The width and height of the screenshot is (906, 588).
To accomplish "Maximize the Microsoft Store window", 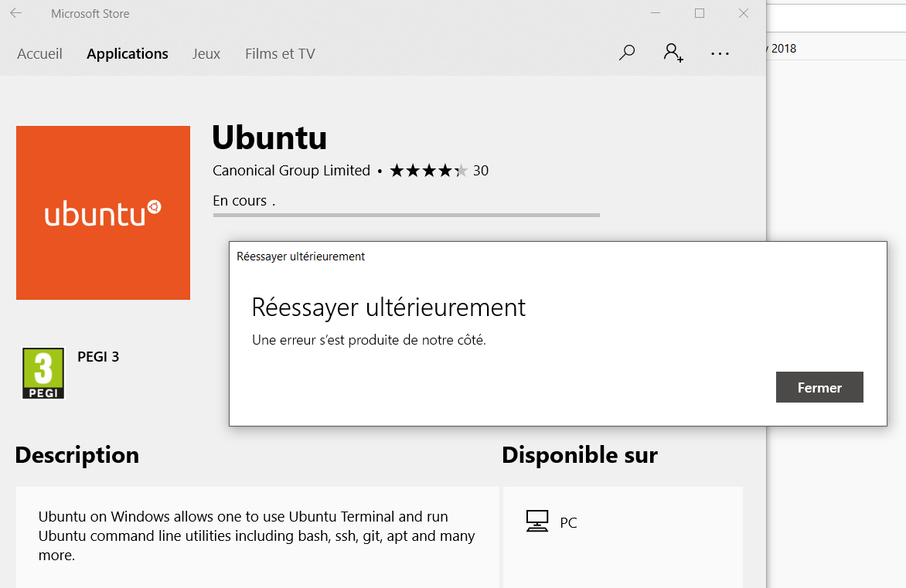I will 699,12.
